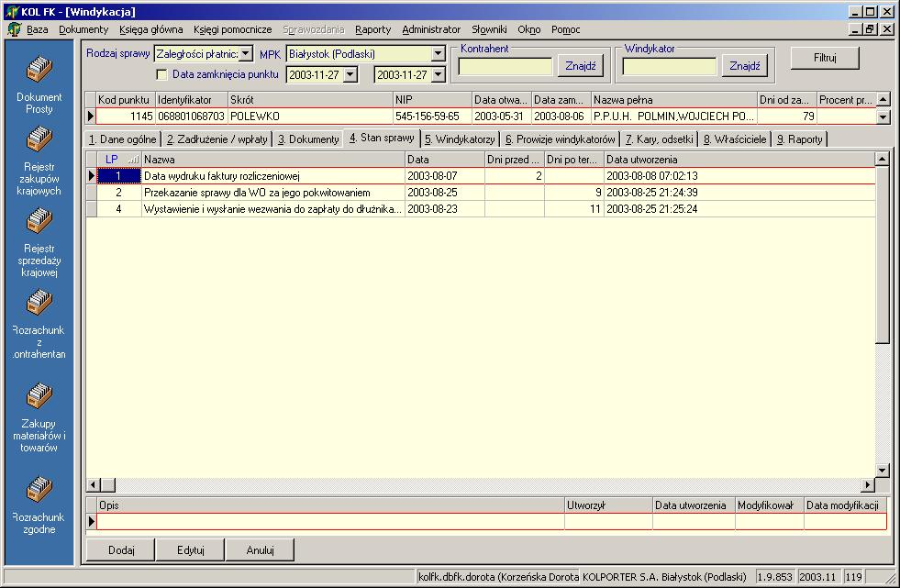Click the Kontrahent input field

click(x=506, y=66)
